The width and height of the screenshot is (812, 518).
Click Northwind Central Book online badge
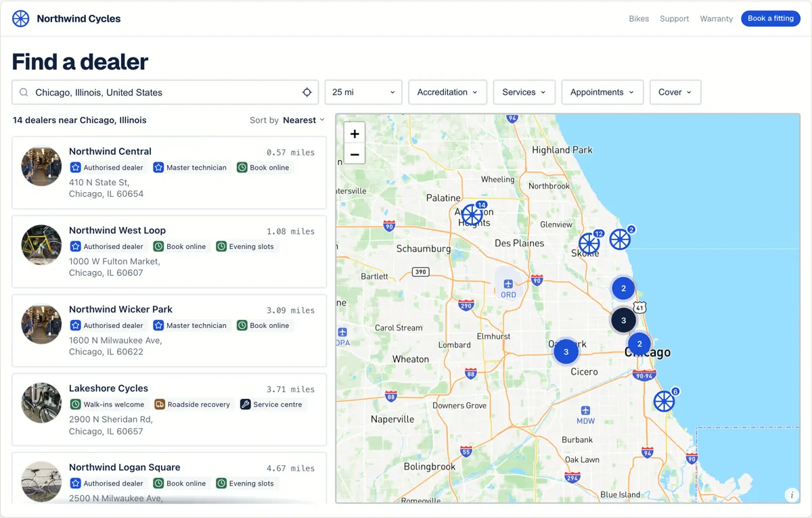click(265, 167)
